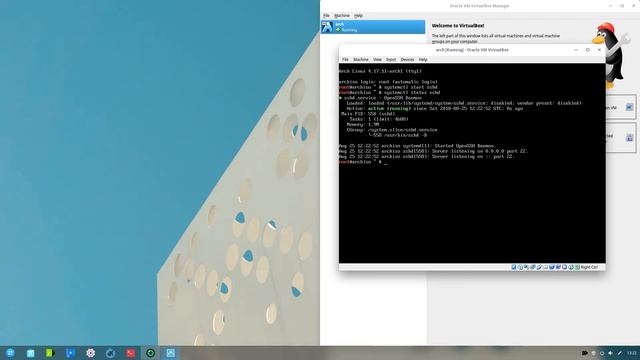
Task: Click arch VM window title bar
Action: click(472, 50)
